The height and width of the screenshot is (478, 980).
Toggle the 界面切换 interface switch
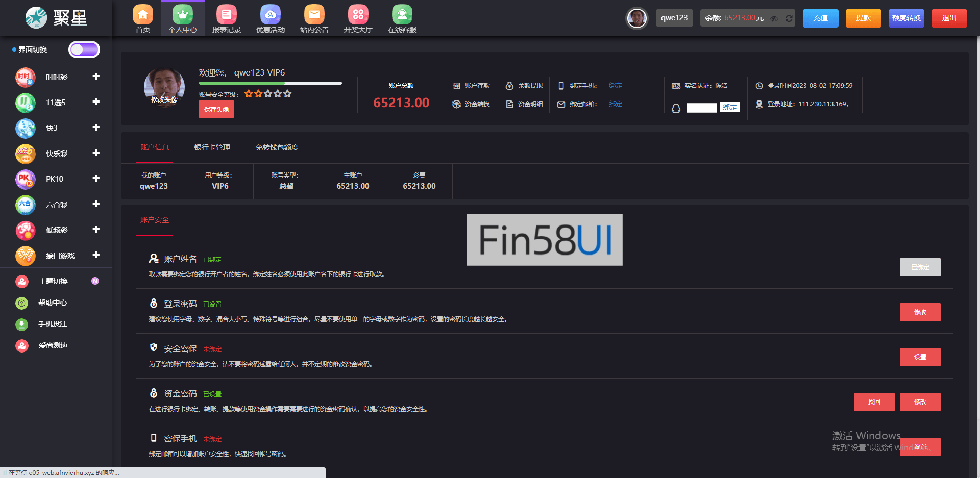click(84, 49)
